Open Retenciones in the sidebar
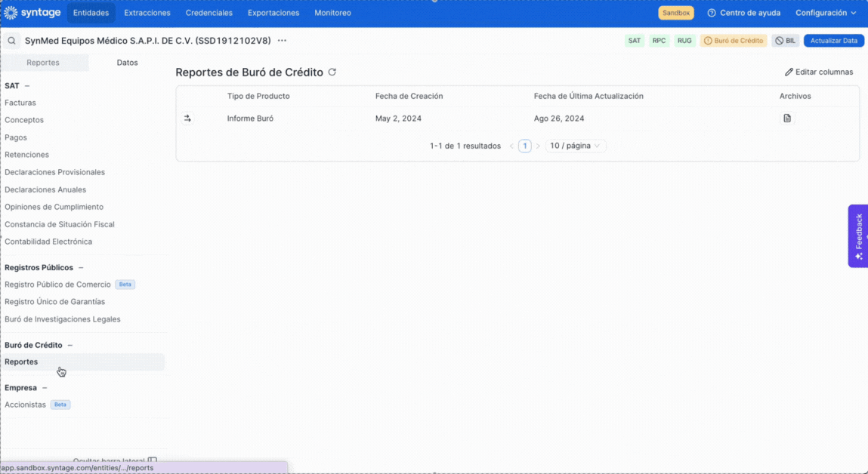Image resolution: width=868 pixels, height=474 pixels. [26, 155]
